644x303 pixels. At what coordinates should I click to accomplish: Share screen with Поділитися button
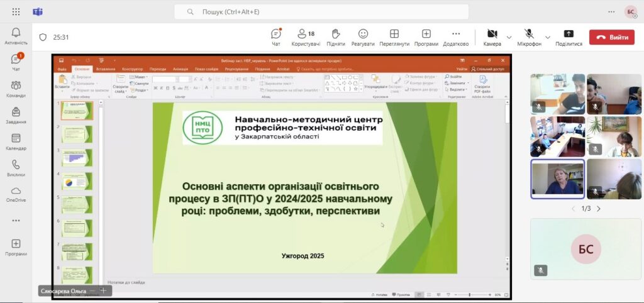click(x=569, y=36)
